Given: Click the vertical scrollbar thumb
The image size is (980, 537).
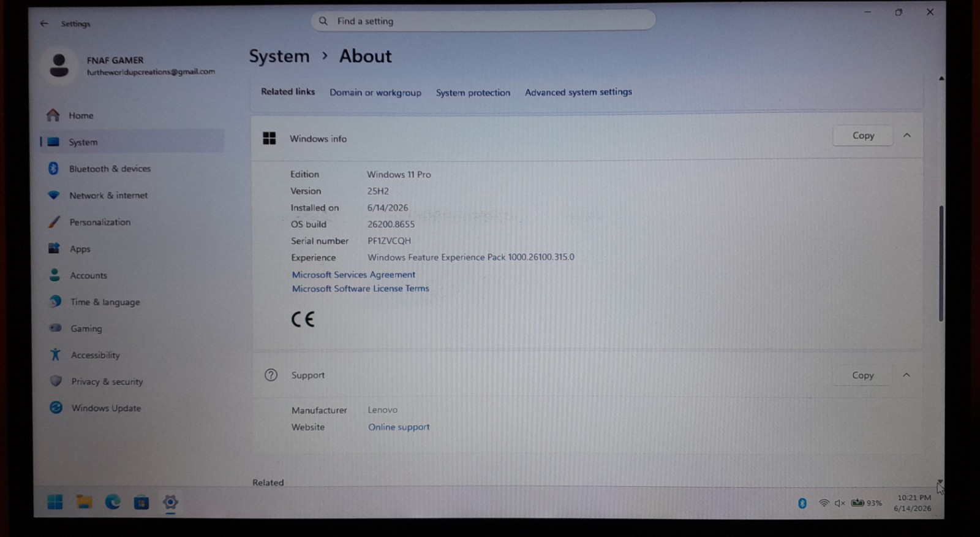Looking at the screenshot, I should coord(941,264).
